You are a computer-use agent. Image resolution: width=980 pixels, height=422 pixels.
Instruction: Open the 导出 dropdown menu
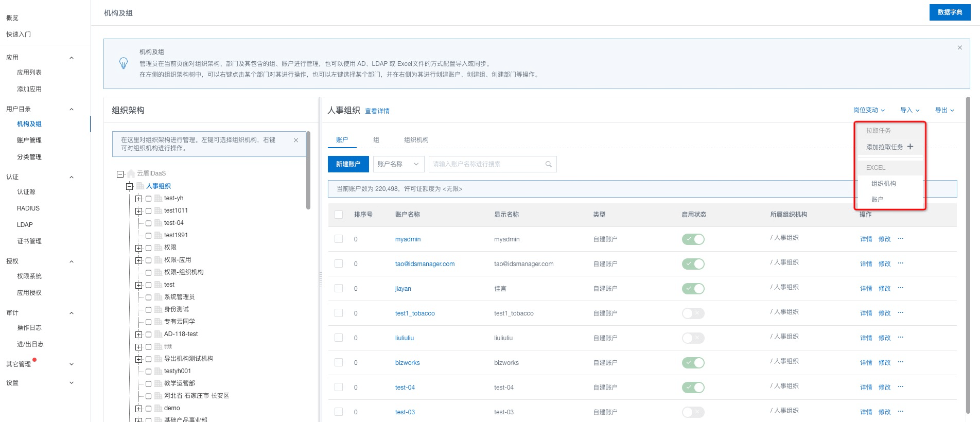tap(944, 110)
